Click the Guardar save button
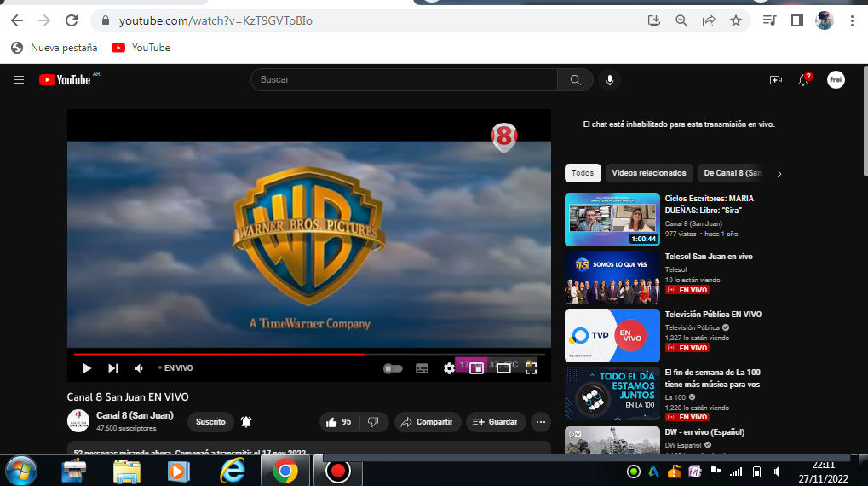 496,422
